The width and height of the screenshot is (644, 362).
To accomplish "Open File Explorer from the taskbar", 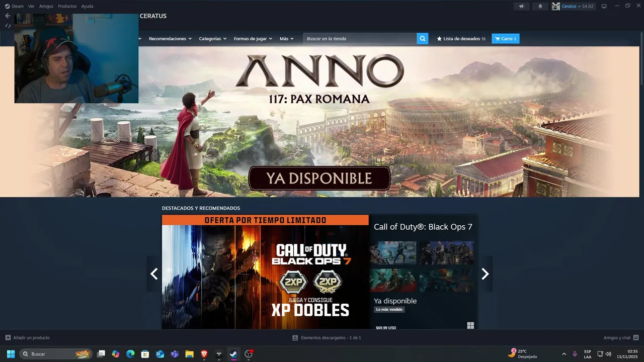I will click(189, 354).
